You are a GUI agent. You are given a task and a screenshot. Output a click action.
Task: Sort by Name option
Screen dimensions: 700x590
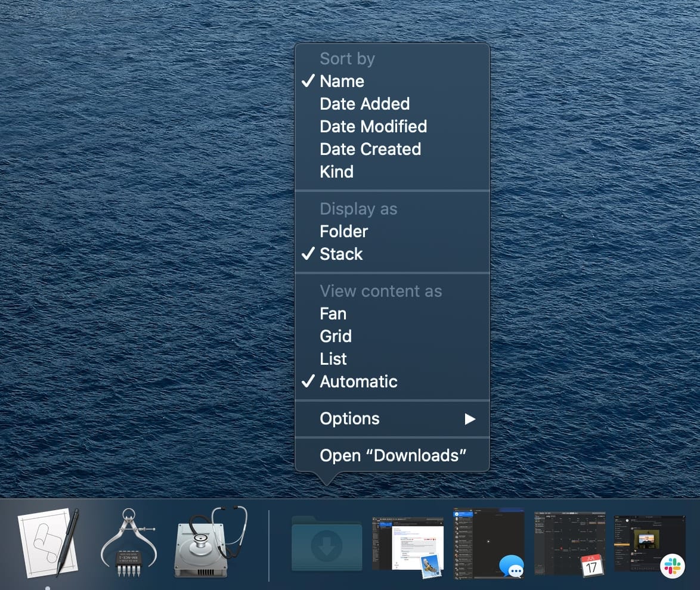pyautogui.click(x=342, y=81)
